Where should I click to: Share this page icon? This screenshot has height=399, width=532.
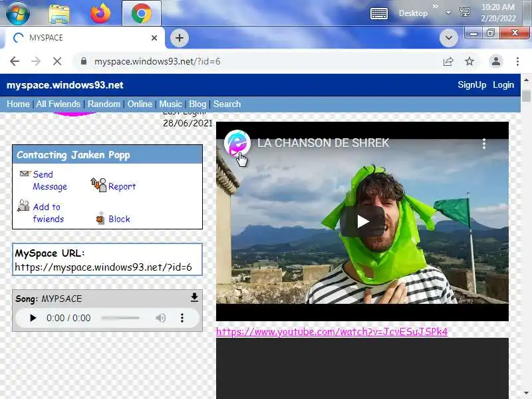point(448,61)
